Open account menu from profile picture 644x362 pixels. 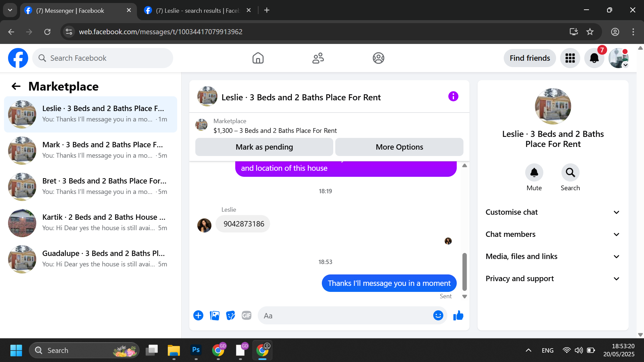click(x=618, y=58)
